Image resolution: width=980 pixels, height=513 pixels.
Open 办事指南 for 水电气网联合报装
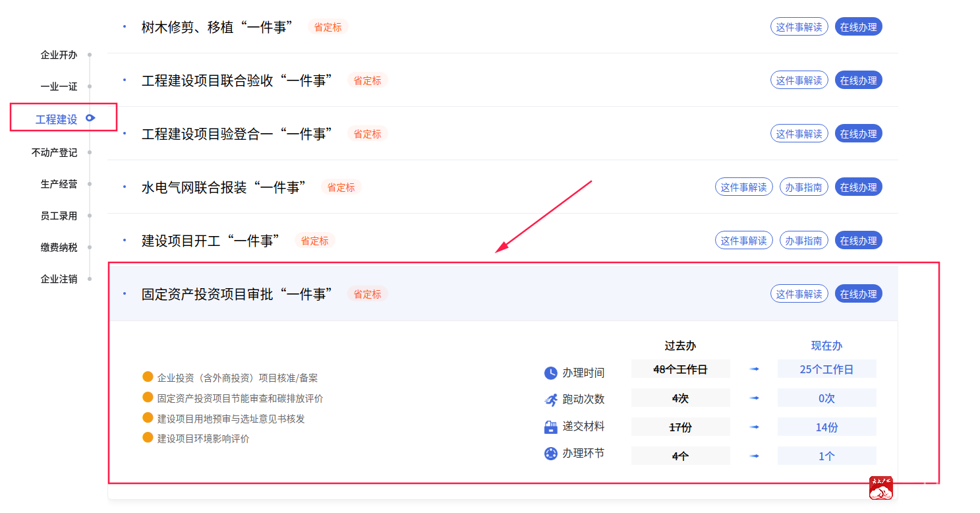pyautogui.click(x=803, y=187)
